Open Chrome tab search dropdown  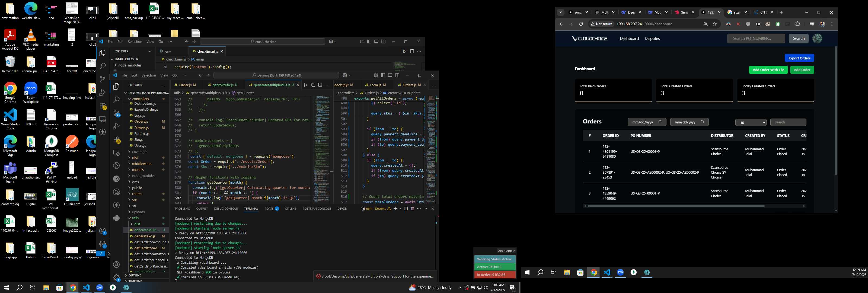561,12
